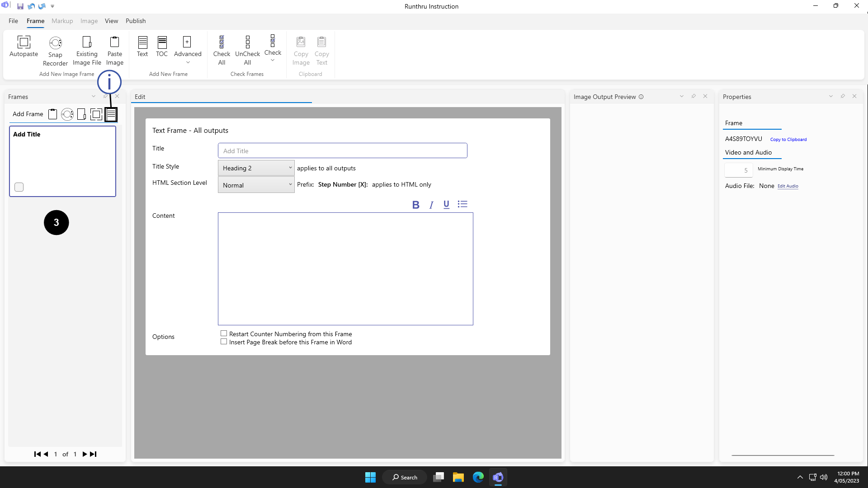The image size is (868, 488).
Task: Click Existing Image File icon
Action: point(87,51)
